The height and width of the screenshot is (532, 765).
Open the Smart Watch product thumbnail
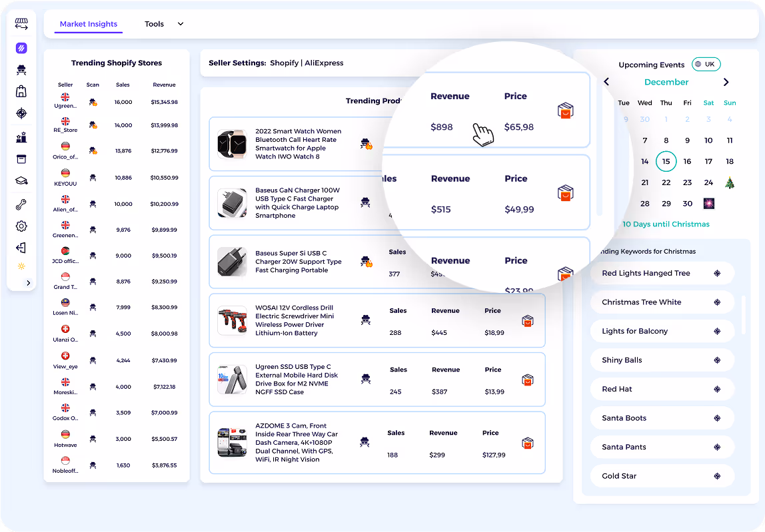coord(232,144)
